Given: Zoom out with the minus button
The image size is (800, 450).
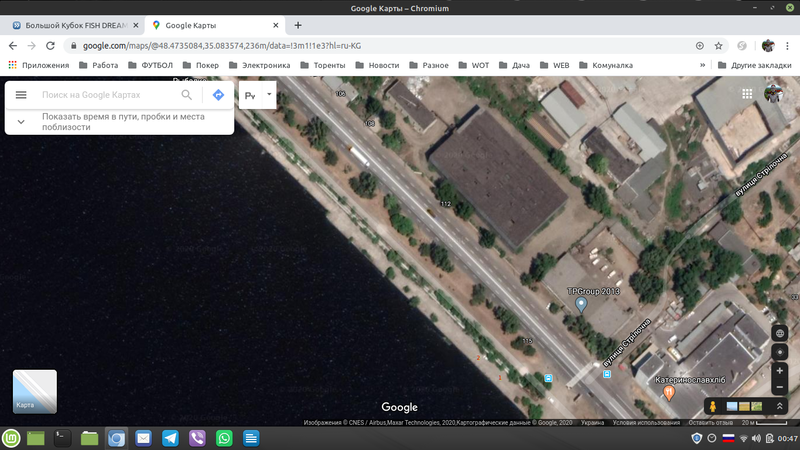Looking at the screenshot, I should (780, 387).
